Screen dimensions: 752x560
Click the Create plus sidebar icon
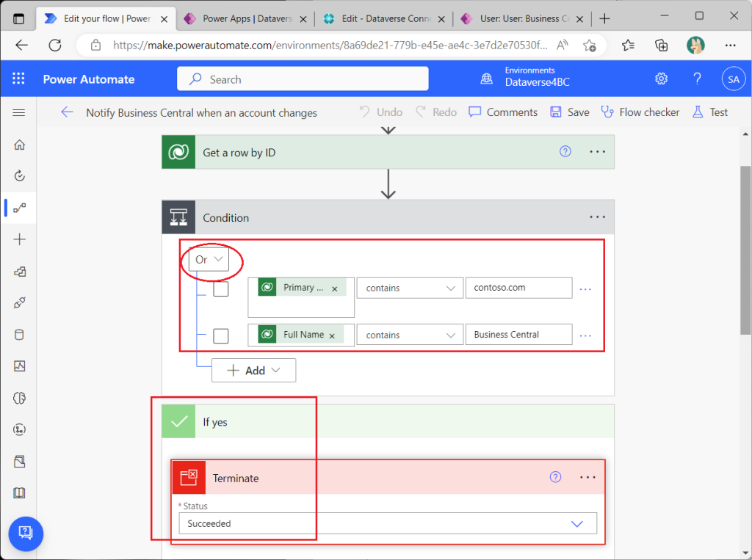pyautogui.click(x=19, y=239)
